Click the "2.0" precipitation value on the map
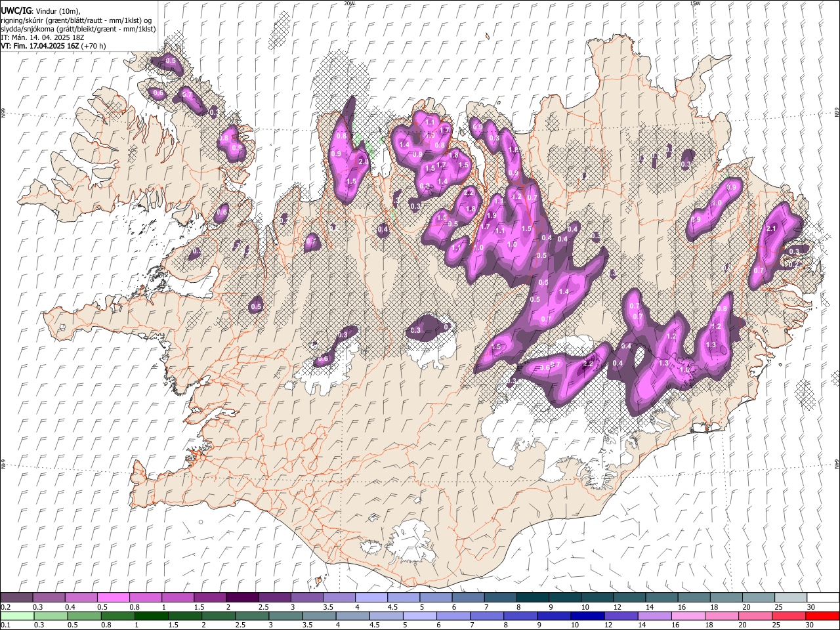840x630 pixels. (363, 161)
